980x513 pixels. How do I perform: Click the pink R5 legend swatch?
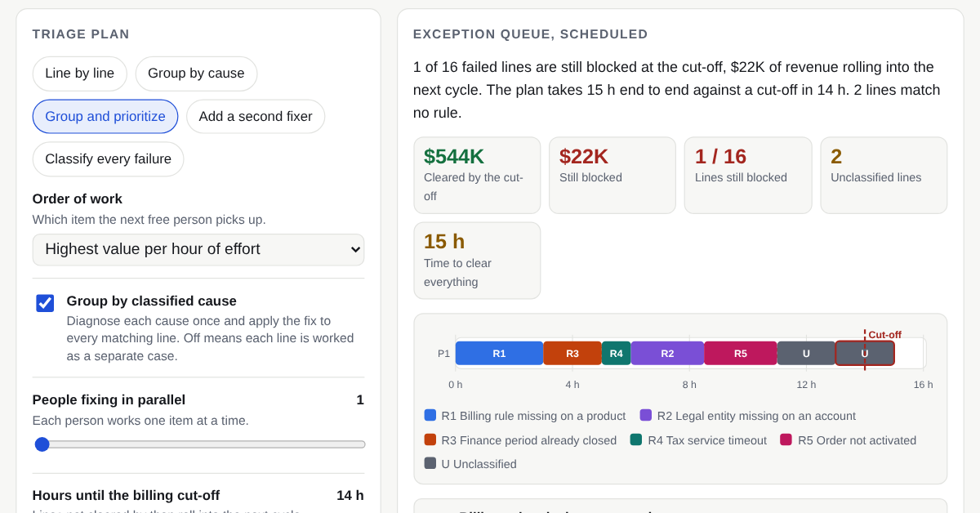click(x=786, y=439)
